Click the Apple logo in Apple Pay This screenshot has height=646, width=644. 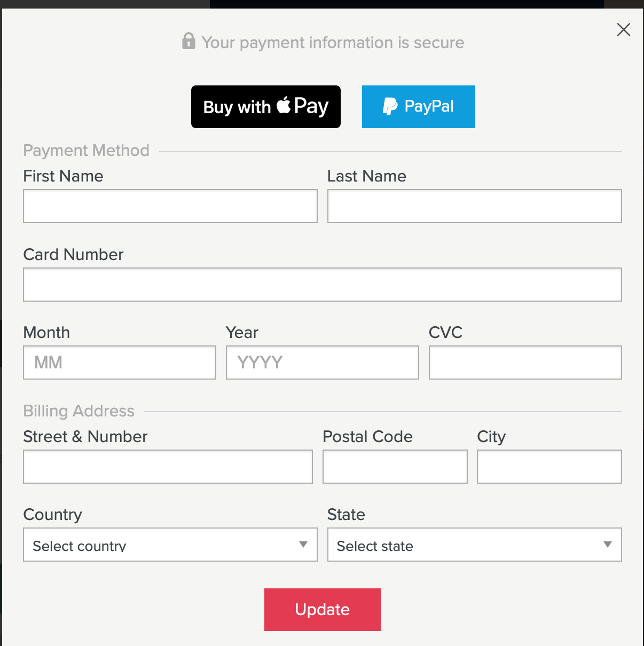tap(284, 105)
